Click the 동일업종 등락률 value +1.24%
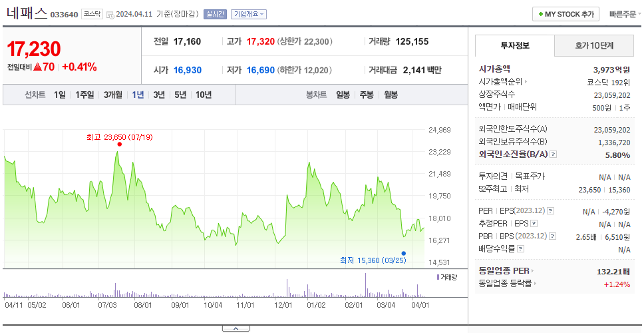The width and height of the screenshot is (644, 333). pyautogui.click(x=617, y=284)
